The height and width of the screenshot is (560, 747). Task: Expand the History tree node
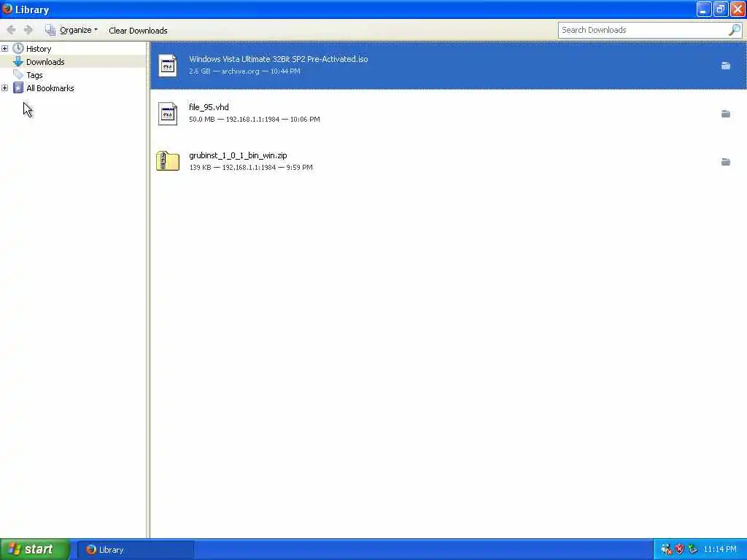(5, 49)
